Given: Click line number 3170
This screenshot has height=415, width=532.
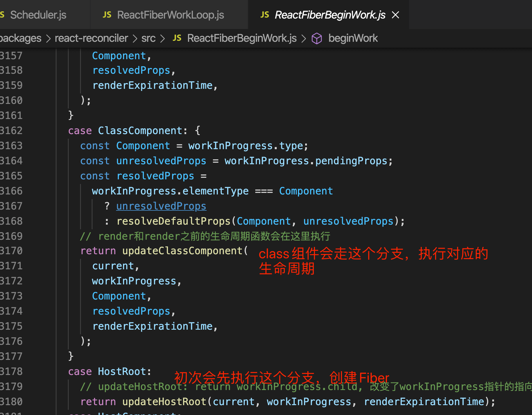Looking at the screenshot, I should click(x=11, y=251).
